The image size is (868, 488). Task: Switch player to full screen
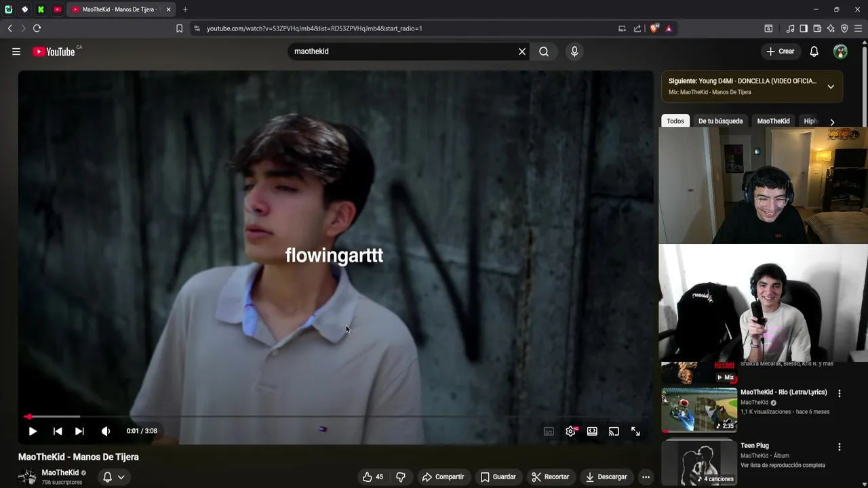point(635,431)
